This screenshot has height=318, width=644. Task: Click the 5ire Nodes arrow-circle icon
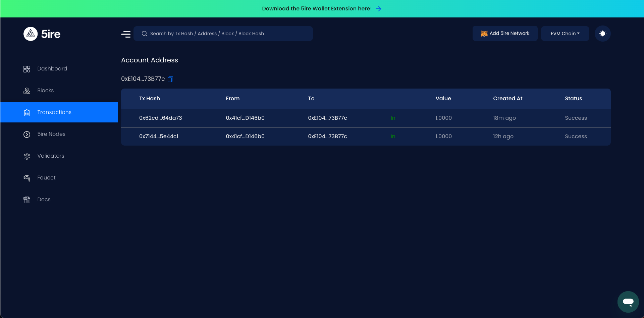point(27,135)
